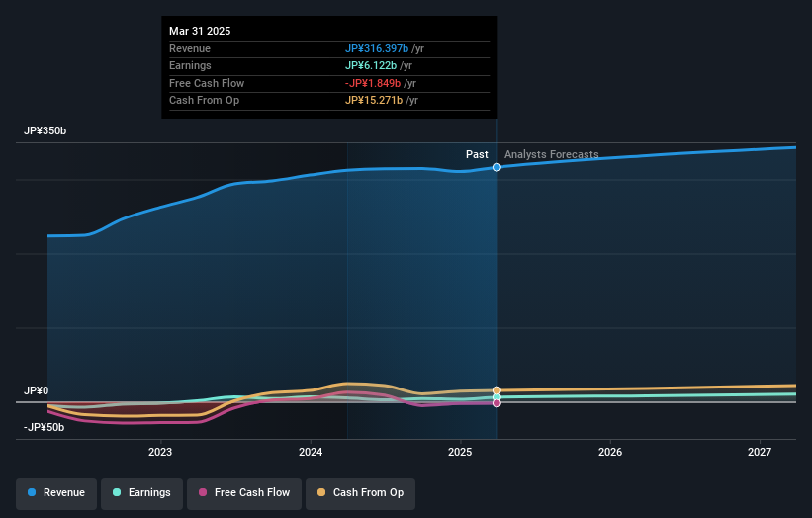Image resolution: width=812 pixels, height=518 pixels.
Task: Click the blue Revenue data point marker
Action: click(x=496, y=167)
